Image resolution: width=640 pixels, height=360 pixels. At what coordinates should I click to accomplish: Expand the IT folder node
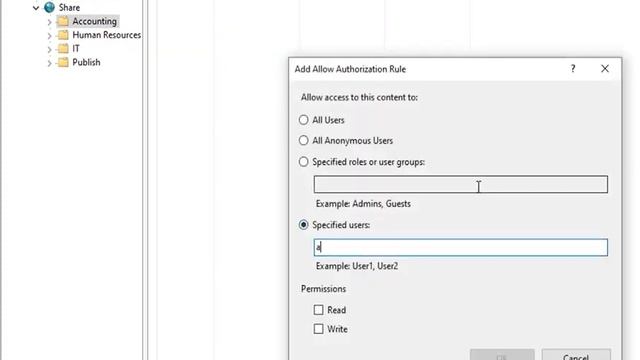point(49,49)
